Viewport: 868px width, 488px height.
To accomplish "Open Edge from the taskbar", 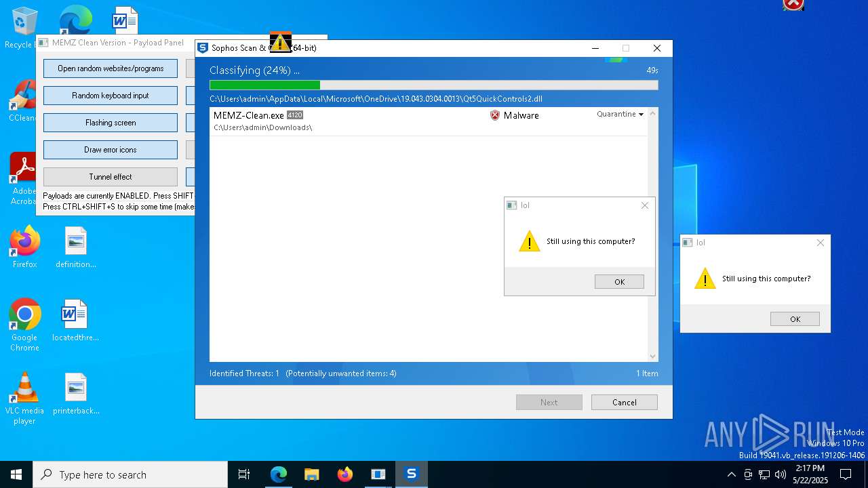I will [279, 474].
